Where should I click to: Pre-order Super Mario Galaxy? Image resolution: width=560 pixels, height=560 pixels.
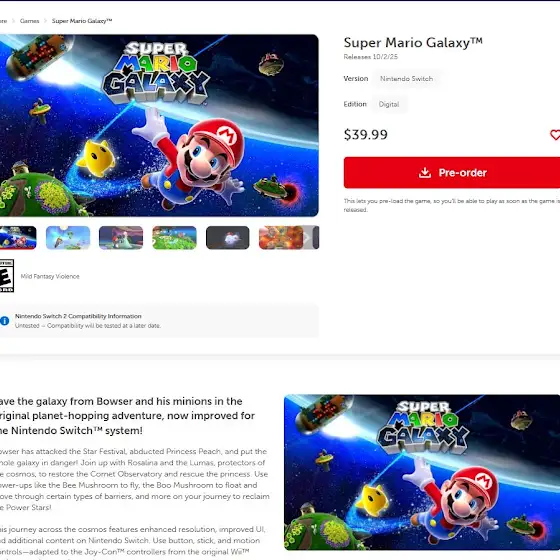coord(452,172)
